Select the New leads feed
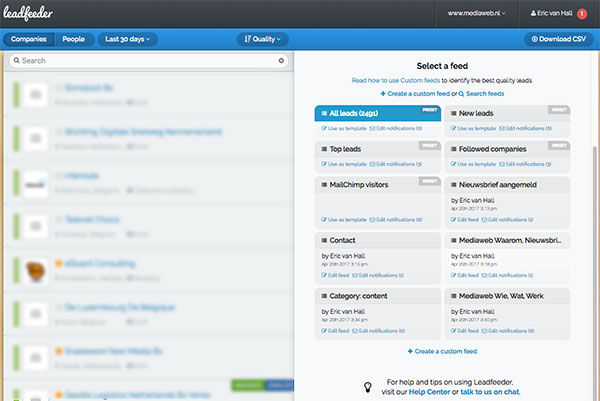Screen dimensions: 600x401 click(507, 113)
